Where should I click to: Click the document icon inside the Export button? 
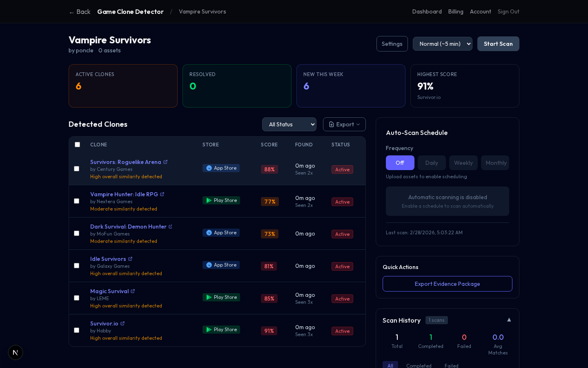click(332, 124)
